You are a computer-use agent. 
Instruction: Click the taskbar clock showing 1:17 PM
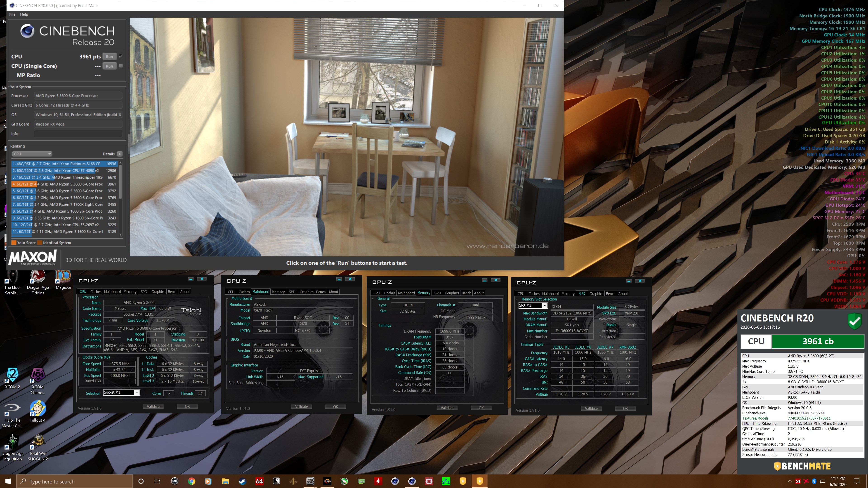838,481
